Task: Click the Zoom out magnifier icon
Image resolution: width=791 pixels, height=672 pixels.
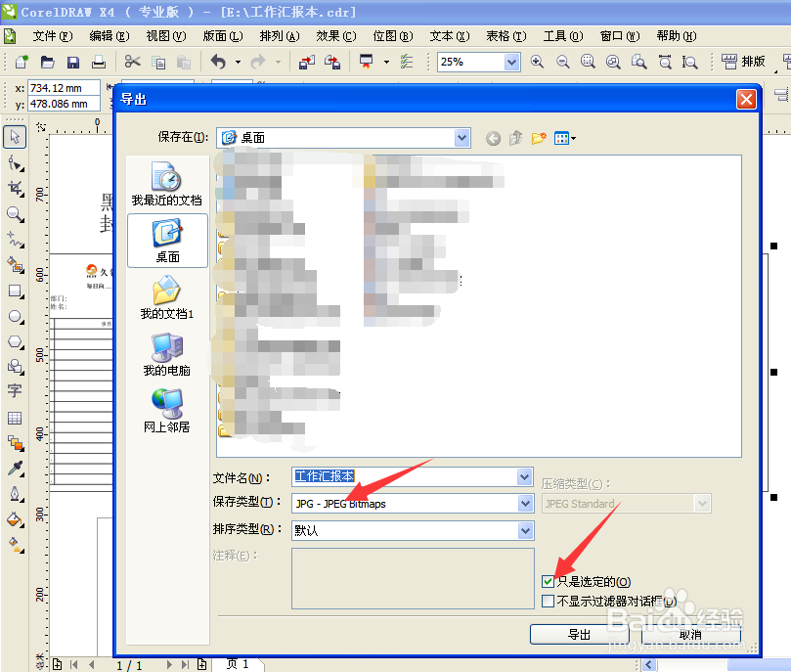Action: tap(562, 62)
